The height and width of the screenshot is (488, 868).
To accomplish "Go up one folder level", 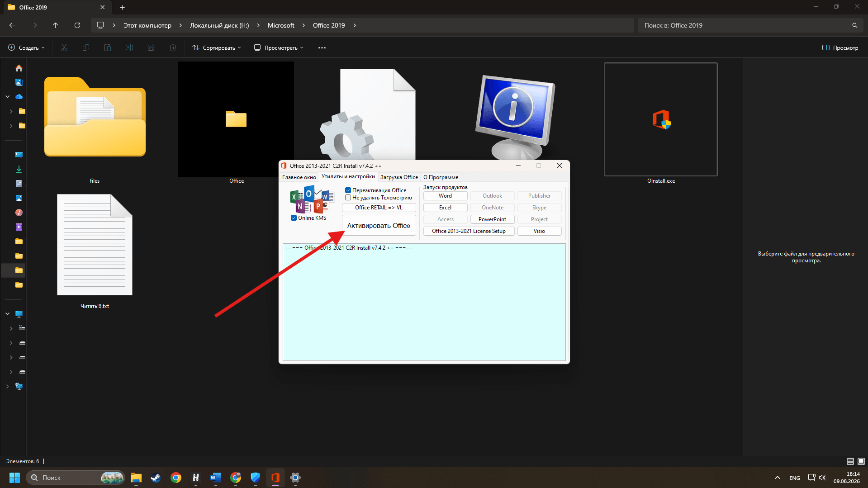I will tap(56, 25).
